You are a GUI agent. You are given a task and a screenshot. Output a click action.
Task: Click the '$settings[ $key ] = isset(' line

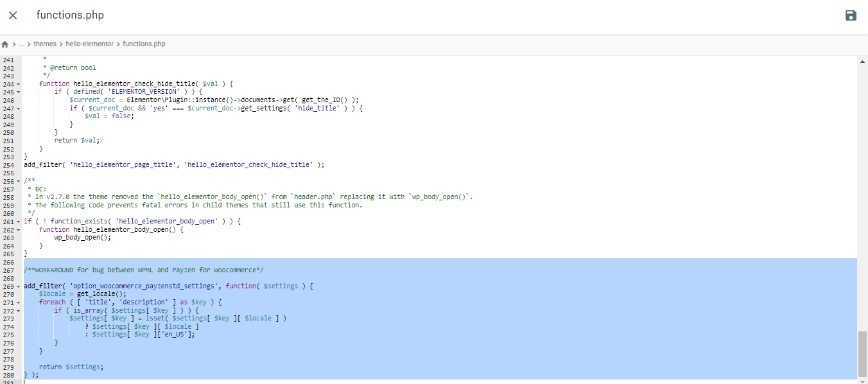(x=178, y=318)
